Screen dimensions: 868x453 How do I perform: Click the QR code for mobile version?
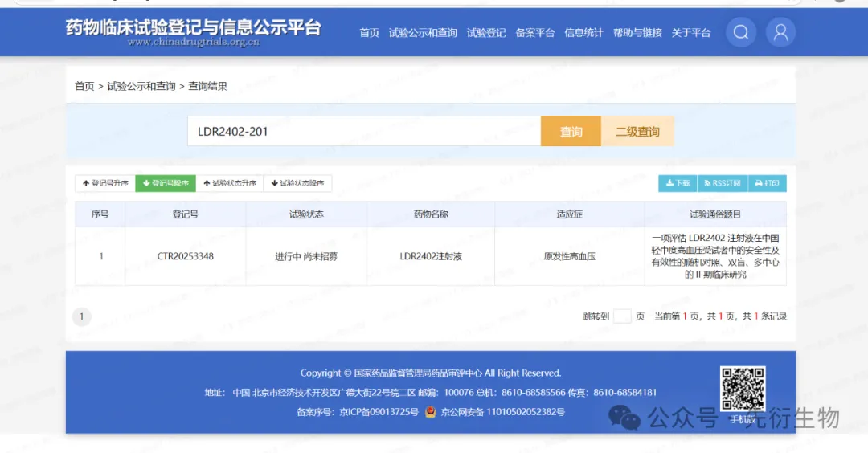743,390
